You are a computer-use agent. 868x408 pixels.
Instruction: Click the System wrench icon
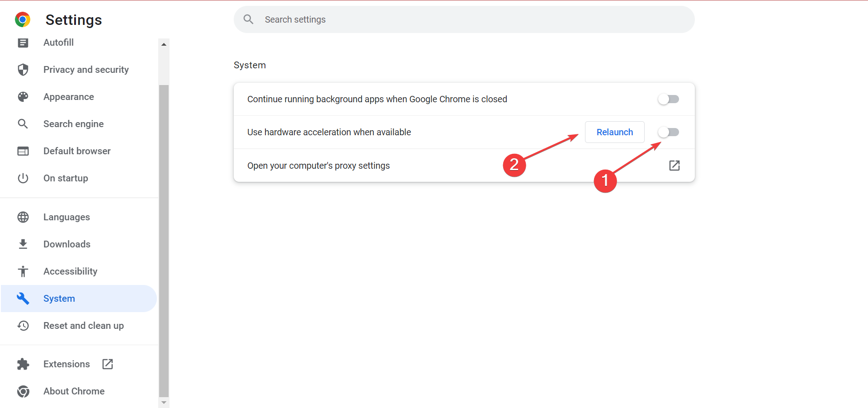coord(23,299)
